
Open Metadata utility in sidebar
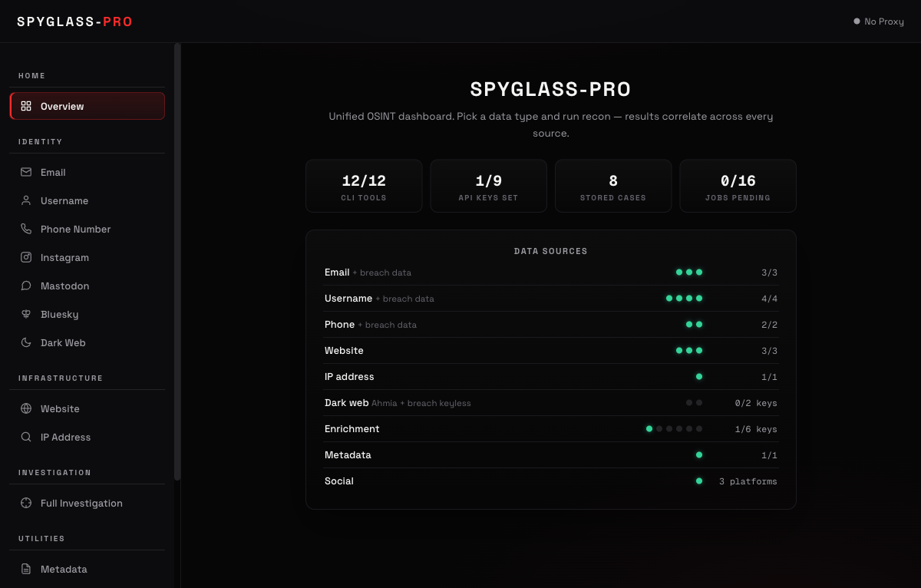pyautogui.click(x=87, y=569)
